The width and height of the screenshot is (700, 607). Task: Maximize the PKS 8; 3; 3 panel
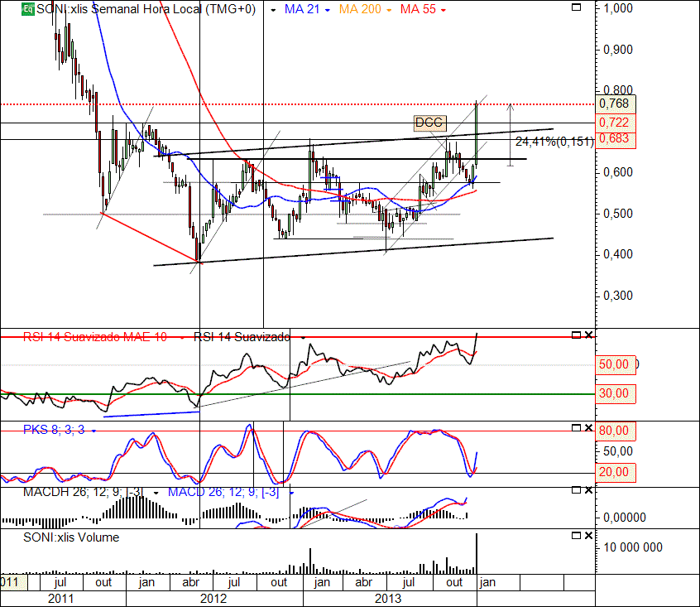click(577, 428)
